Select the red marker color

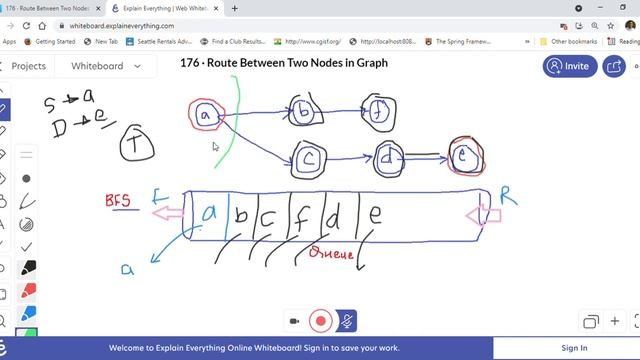tap(28, 291)
